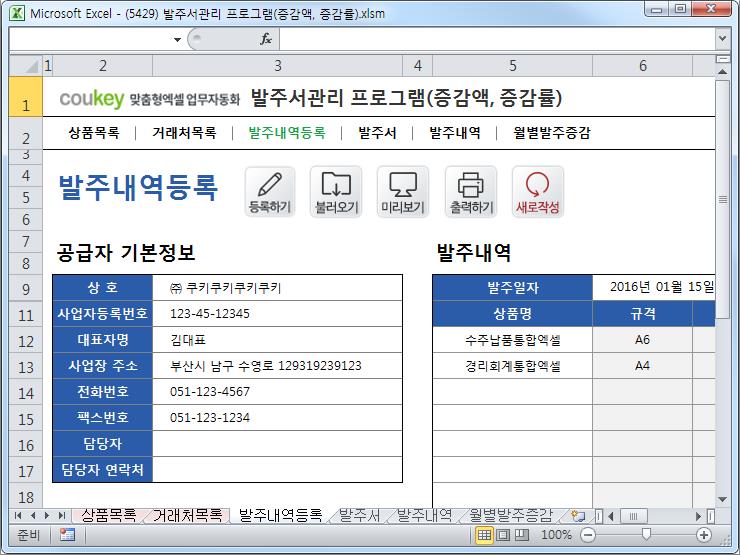
Task: Open the 발주서 sheet tab
Action: 359,515
